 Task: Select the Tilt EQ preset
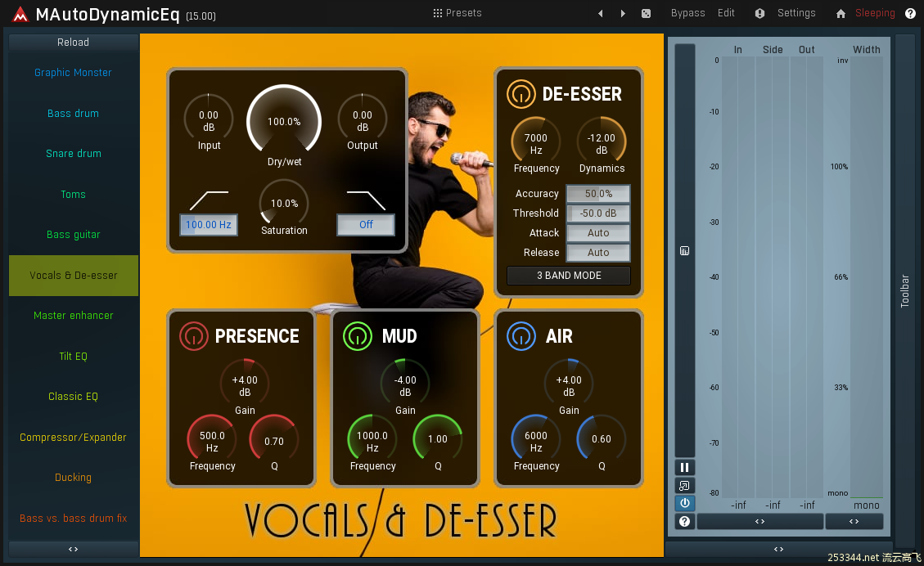(73, 356)
